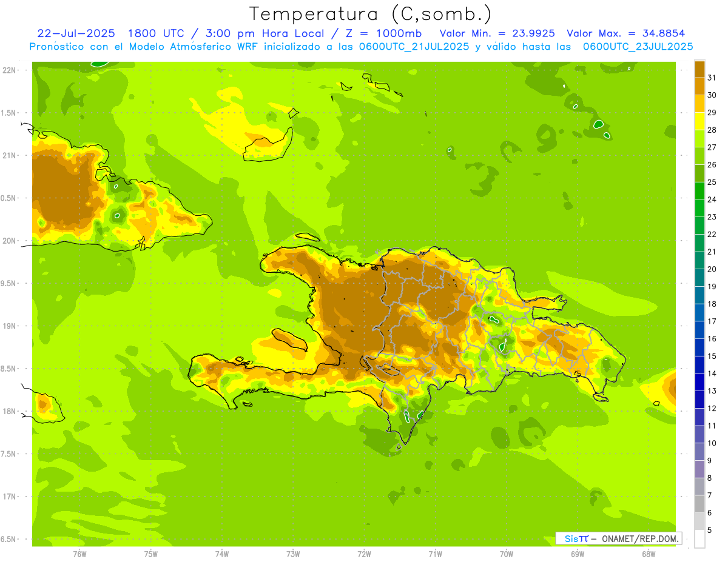
Task: Pick the dark blue legend segment between 13 and 14
Action: (x=699, y=382)
